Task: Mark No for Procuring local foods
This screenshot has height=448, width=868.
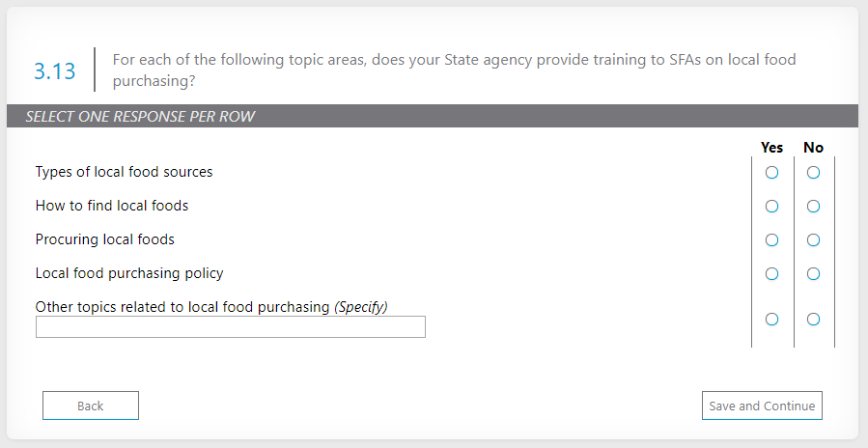Action: [814, 240]
